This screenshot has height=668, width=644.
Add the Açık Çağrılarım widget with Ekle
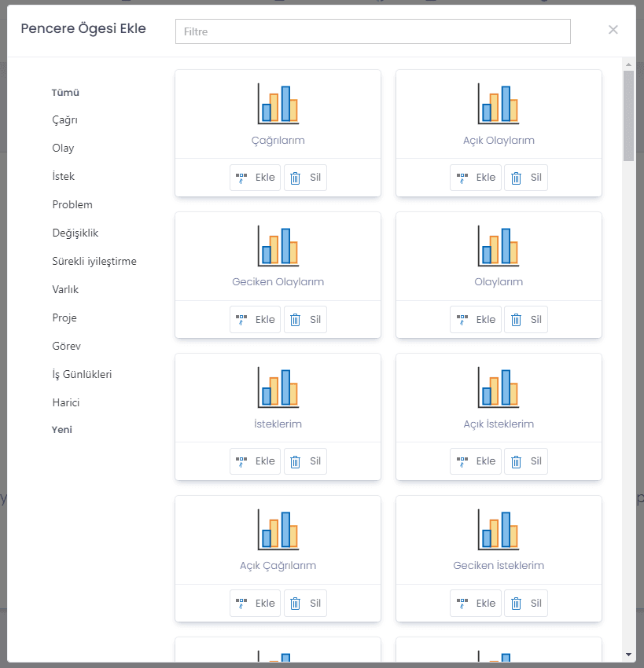pos(255,604)
